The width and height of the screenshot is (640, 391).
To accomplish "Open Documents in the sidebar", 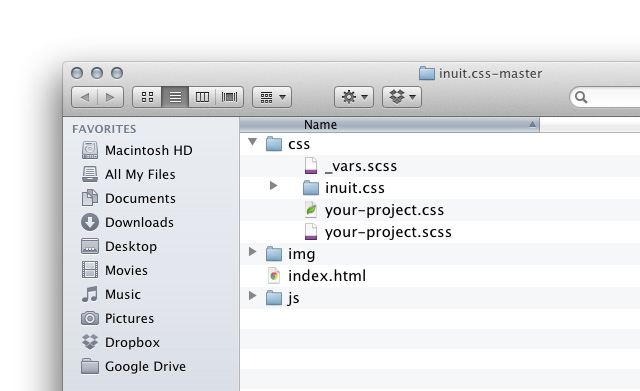I will 129,198.
